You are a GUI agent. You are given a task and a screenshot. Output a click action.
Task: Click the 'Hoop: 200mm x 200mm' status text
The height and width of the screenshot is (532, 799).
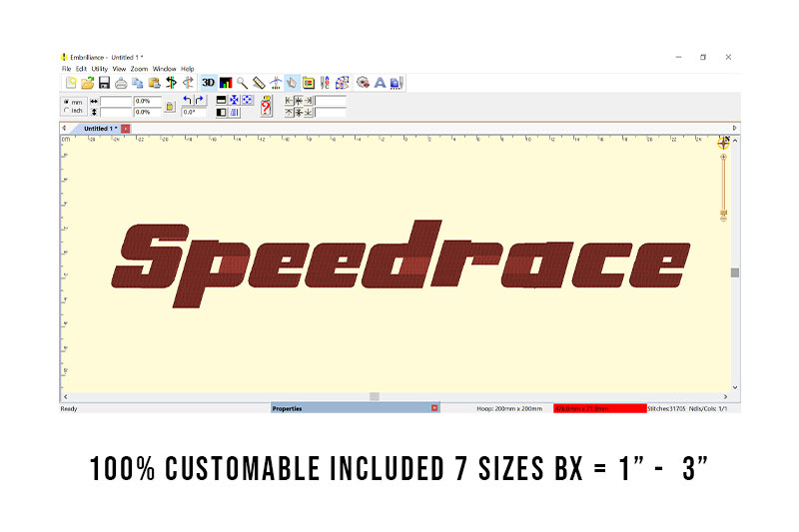point(509,408)
